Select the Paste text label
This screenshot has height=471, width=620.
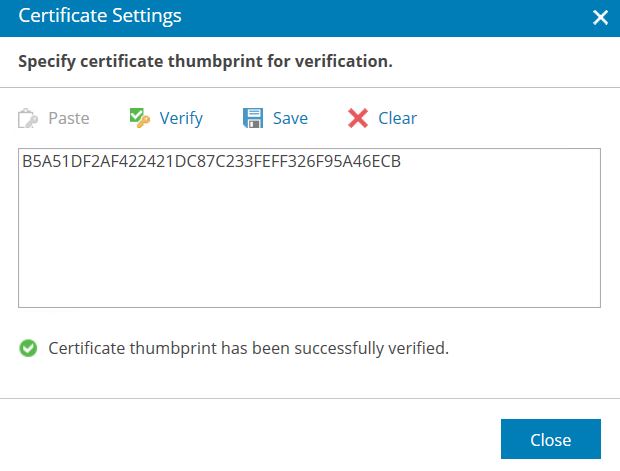tap(69, 118)
